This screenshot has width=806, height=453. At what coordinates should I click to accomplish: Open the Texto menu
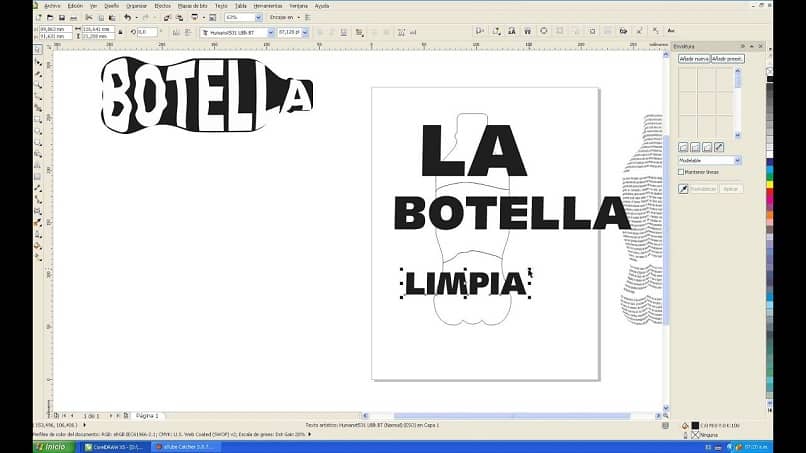point(221,6)
